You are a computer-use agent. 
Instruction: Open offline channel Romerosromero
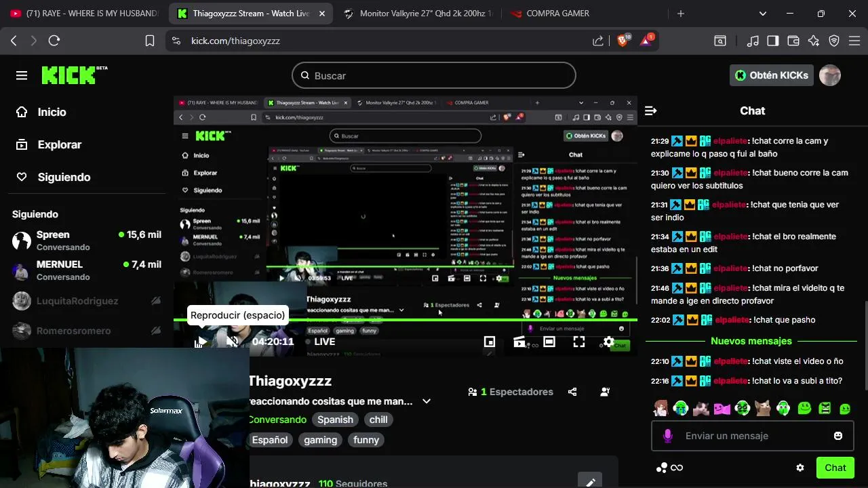click(x=87, y=330)
